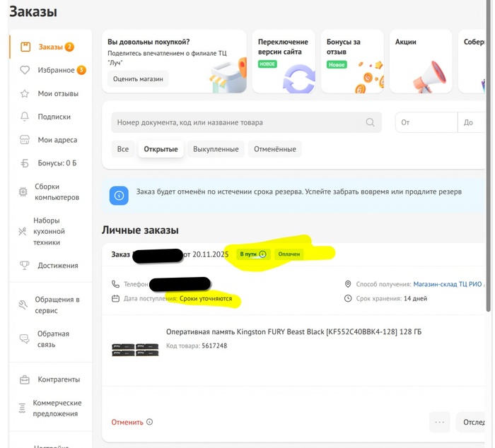Viewport: 495px width, 448px height.
Task: Open Kingston FURY memory product thumbnail
Action: coord(135,349)
